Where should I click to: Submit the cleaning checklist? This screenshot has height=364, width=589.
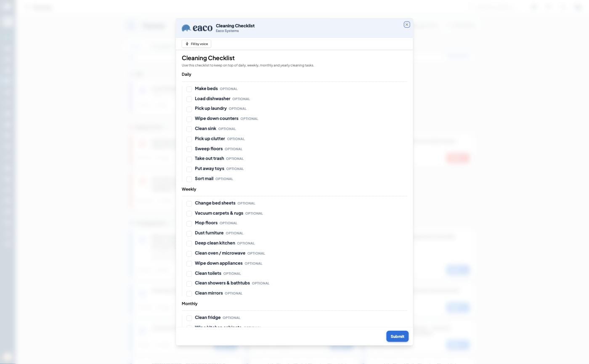pos(397,336)
